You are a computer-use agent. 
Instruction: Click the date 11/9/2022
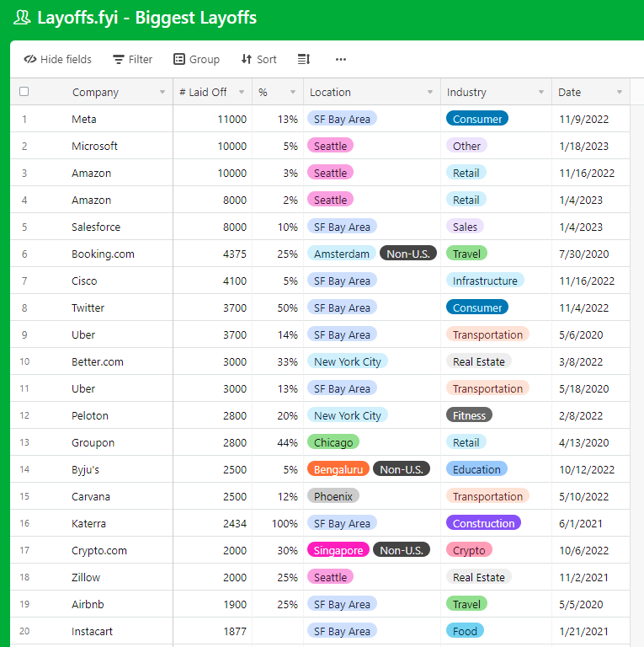tap(583, 120)
